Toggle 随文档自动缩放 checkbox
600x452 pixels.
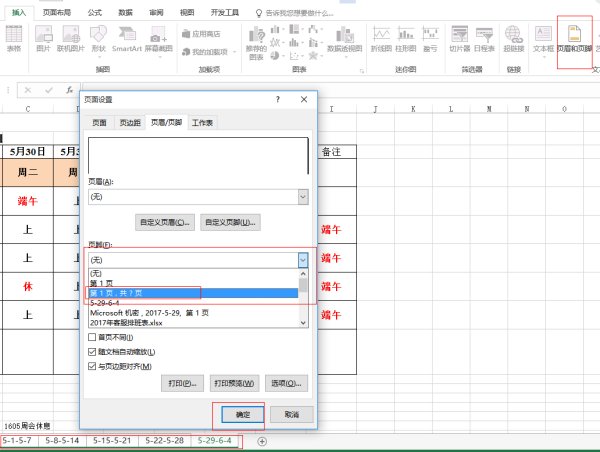tap(92, 352)
